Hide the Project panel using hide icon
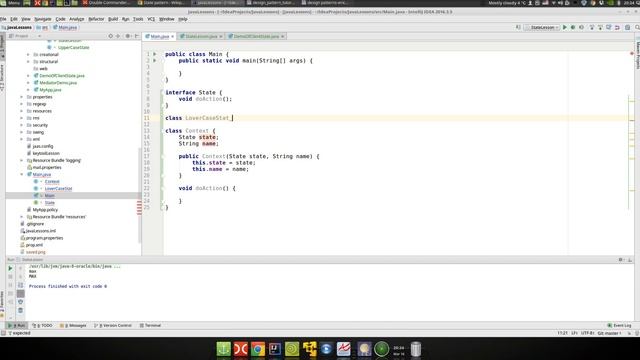Image resolution: width=640 pixels, height=360 pixels. click(137, 36)
